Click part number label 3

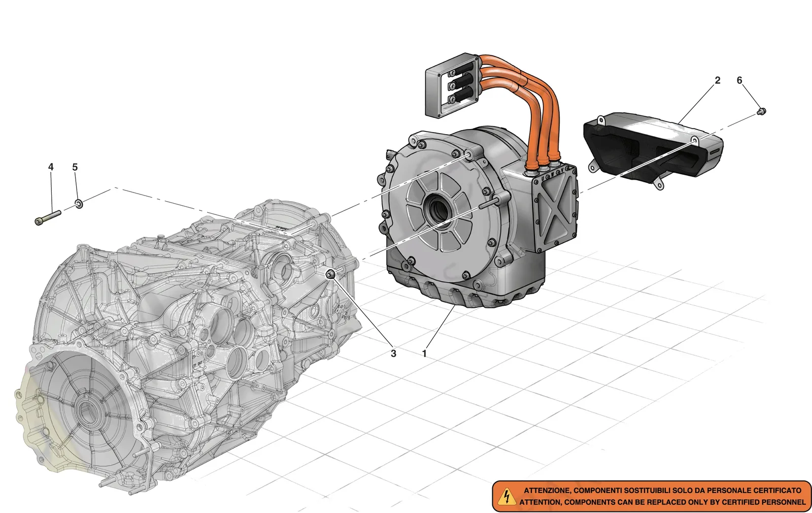click(x=393, y=354)
